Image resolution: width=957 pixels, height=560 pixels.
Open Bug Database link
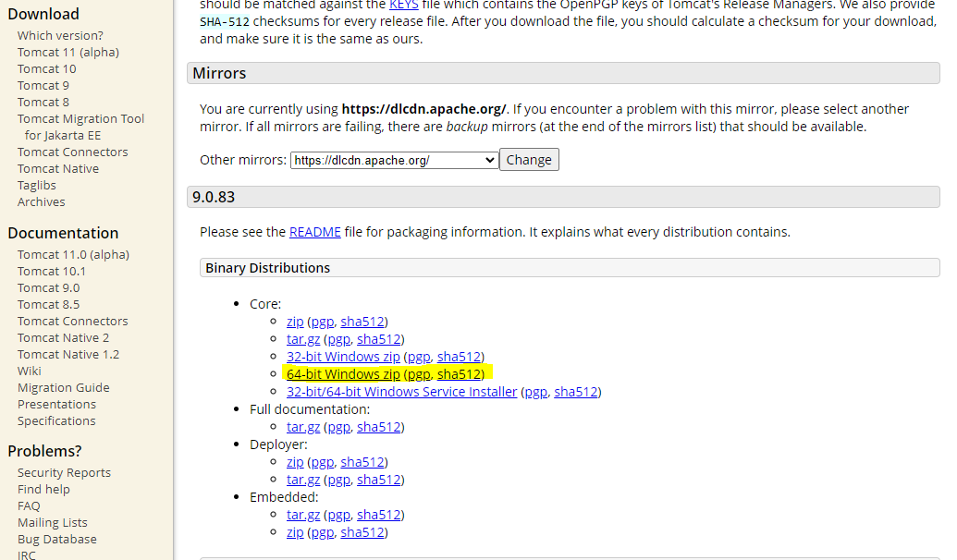[56, 540]
